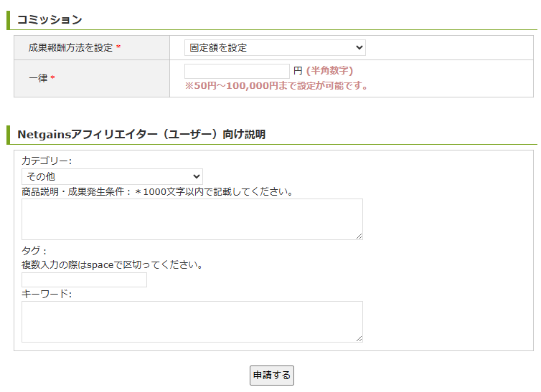Select the タグ text input

pos(84,279)
